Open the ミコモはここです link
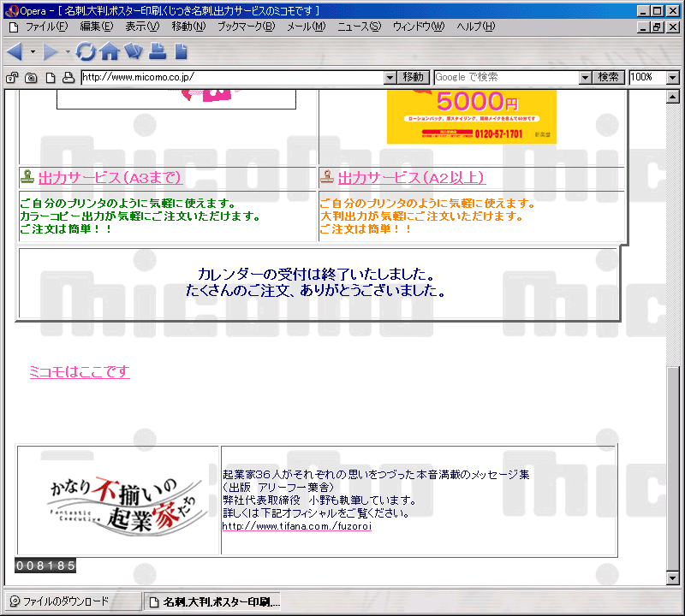Image resolution: width=685 pixels, height=616 pixels. (80, 371)
